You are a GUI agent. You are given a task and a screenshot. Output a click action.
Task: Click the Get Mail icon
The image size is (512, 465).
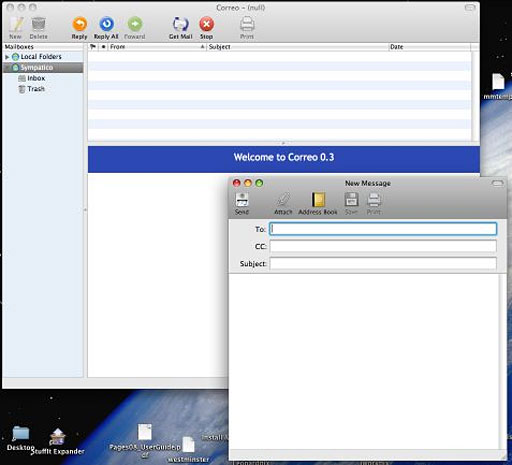[181, 24]
